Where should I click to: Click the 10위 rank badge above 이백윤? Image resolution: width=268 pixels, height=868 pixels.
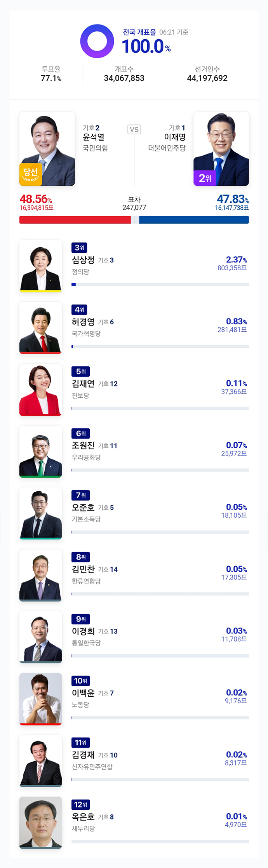pos(81,681)
